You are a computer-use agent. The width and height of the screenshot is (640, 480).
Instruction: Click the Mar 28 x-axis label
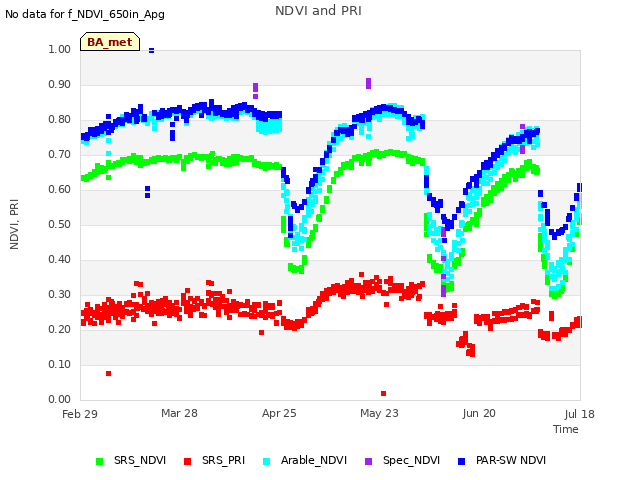179,413
